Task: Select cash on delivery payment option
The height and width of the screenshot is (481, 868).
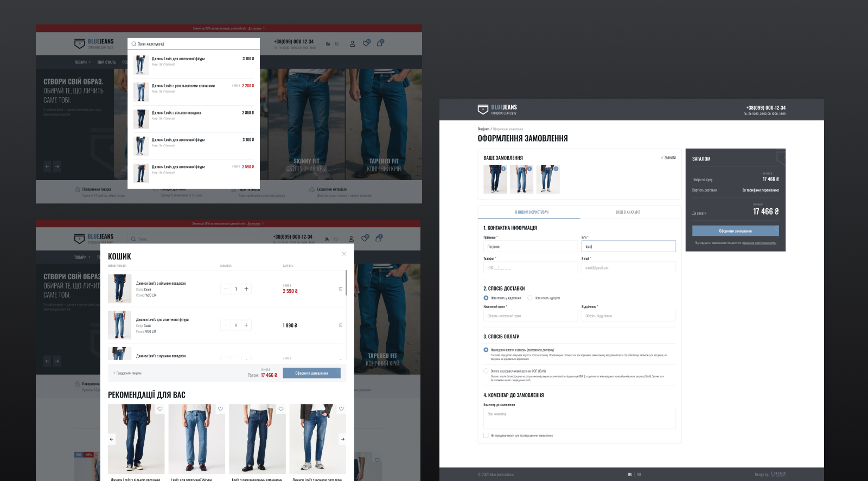Action: pos(486,350)
